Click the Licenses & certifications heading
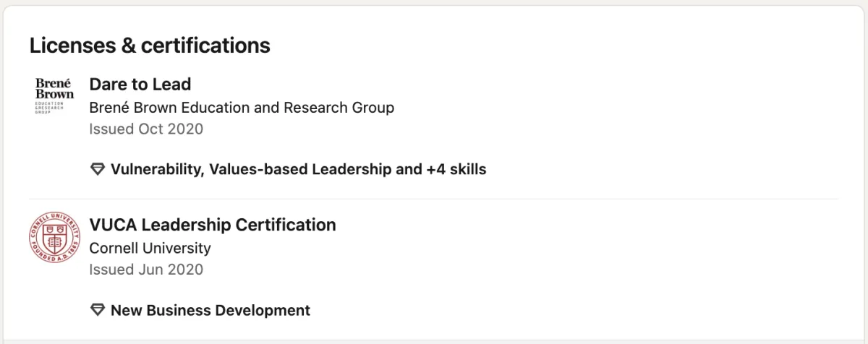 click(150, 46)
